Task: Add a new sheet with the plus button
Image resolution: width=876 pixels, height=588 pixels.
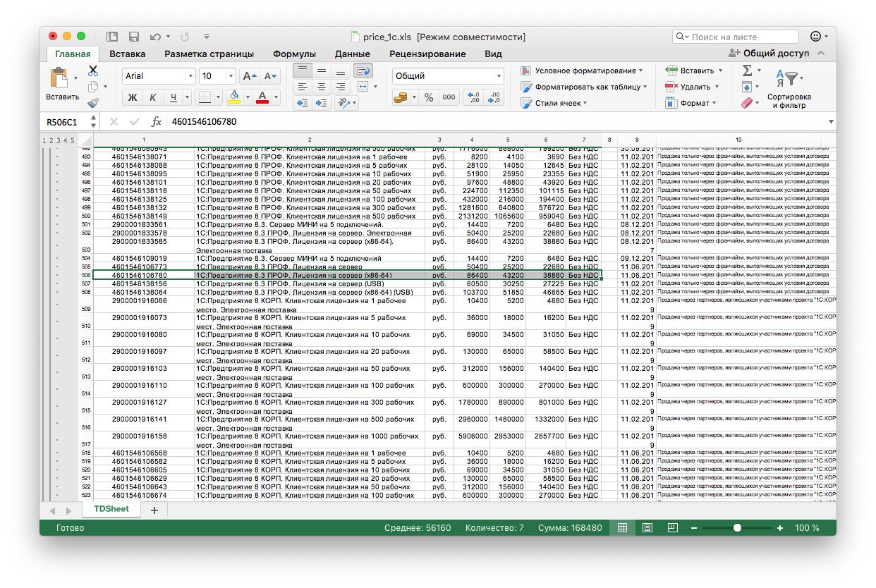Action: [x=154, y=510]
